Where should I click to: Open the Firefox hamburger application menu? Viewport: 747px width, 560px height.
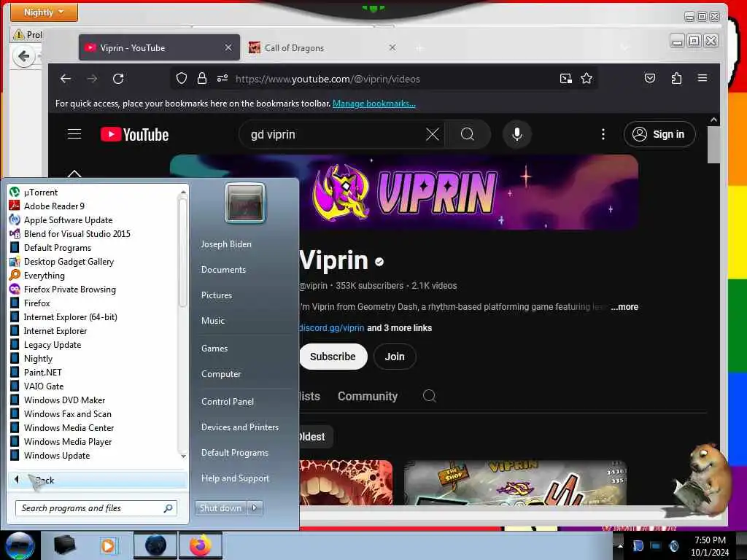pos(703,78)
